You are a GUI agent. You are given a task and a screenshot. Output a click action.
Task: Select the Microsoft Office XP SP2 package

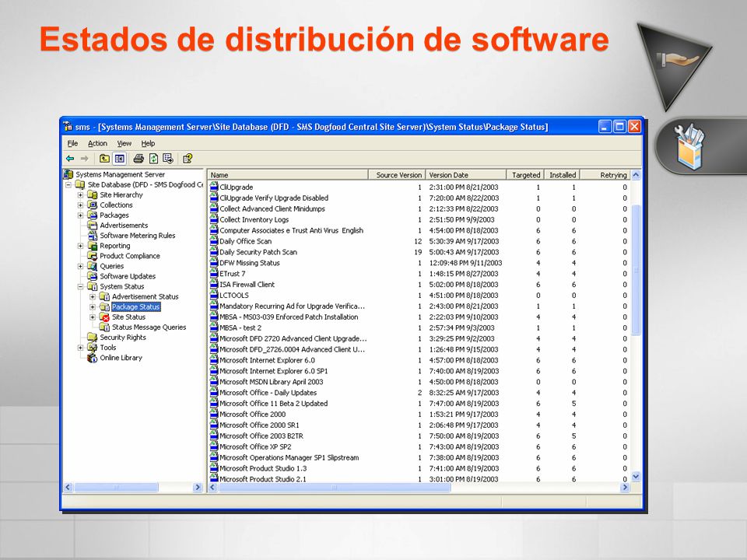coord(419,446)
